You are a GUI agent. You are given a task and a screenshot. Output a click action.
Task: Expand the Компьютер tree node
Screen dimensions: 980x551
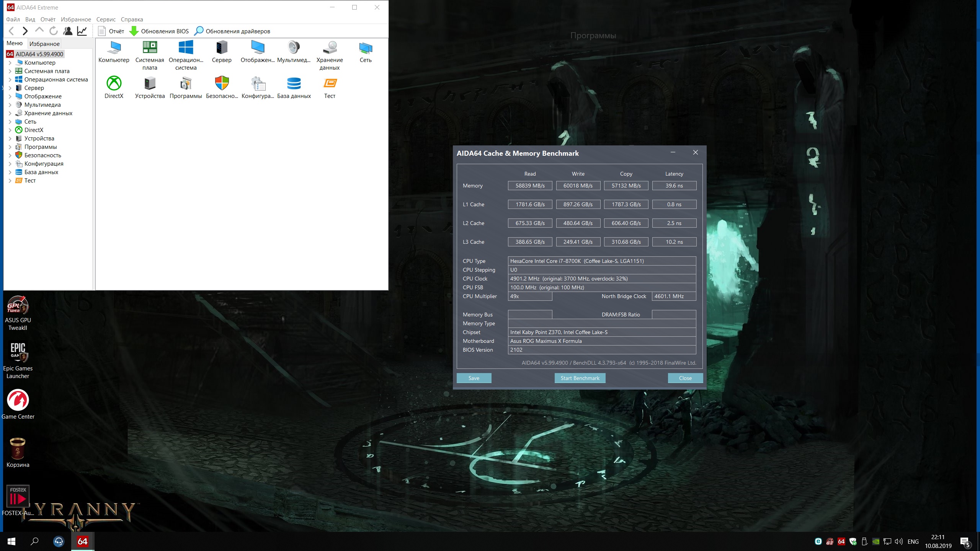tap(10, 63)
